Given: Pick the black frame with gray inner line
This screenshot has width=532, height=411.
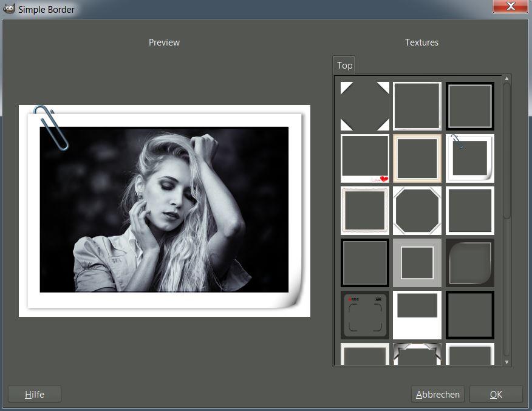Looking at the screenshot, I should (x=469, y=106).
